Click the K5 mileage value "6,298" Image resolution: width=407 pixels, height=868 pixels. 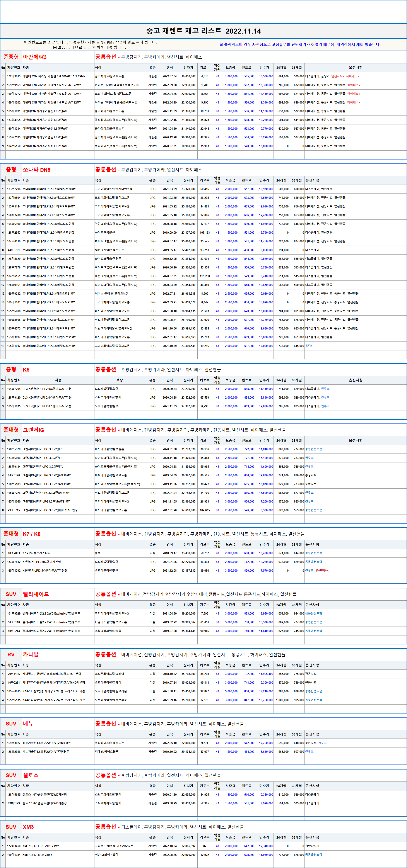click(205, 406)
